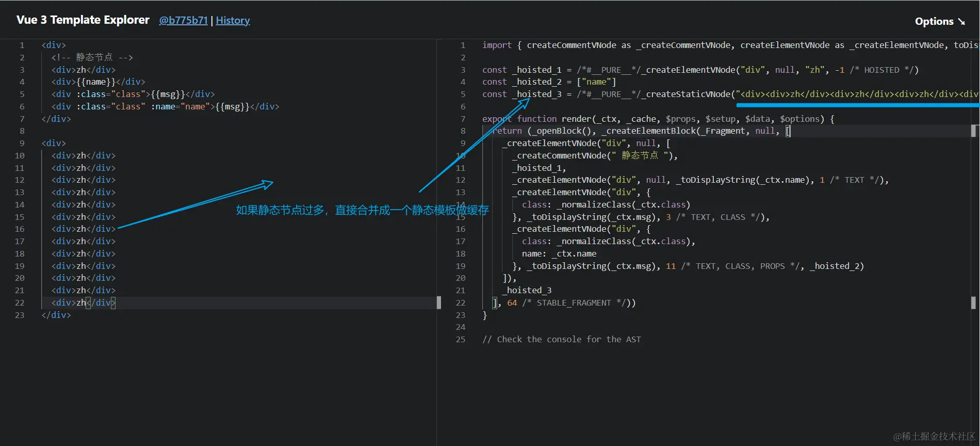This screenshot has height=446, width=980.
Task: Click <div>zh</div> on template line 10
Action: 84,155
